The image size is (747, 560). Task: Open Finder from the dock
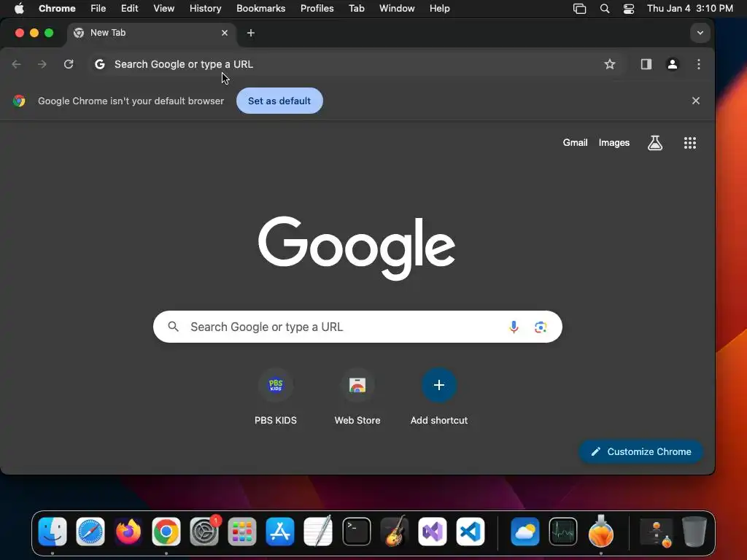point(53,532)
